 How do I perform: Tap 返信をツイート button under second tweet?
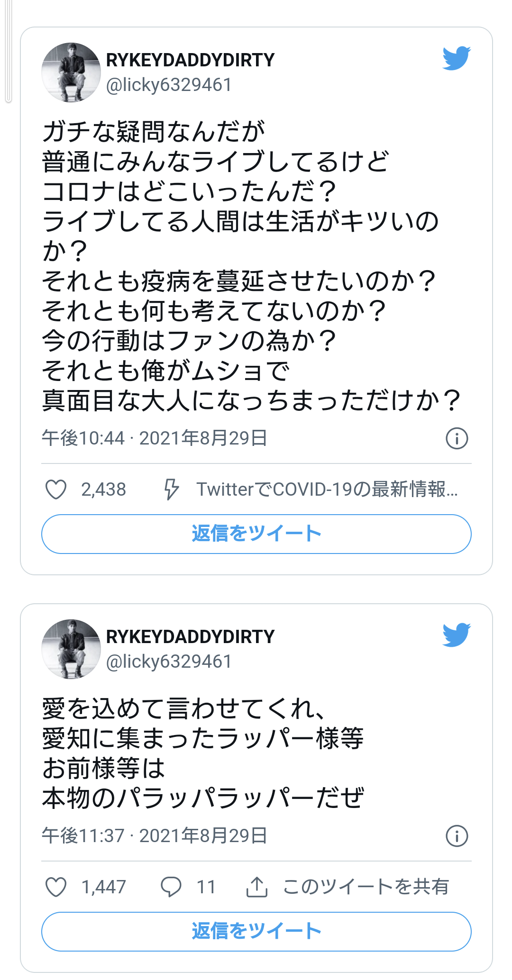[x=256, y=932]
